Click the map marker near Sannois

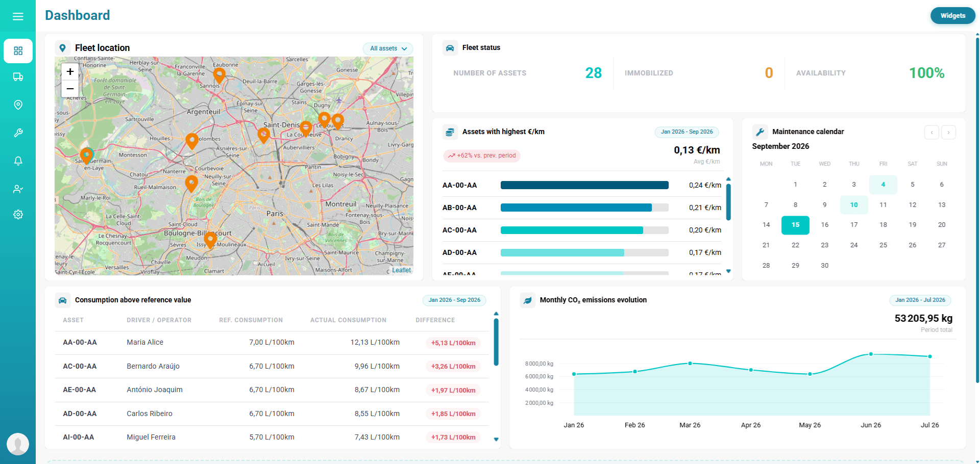pos(219,75)
